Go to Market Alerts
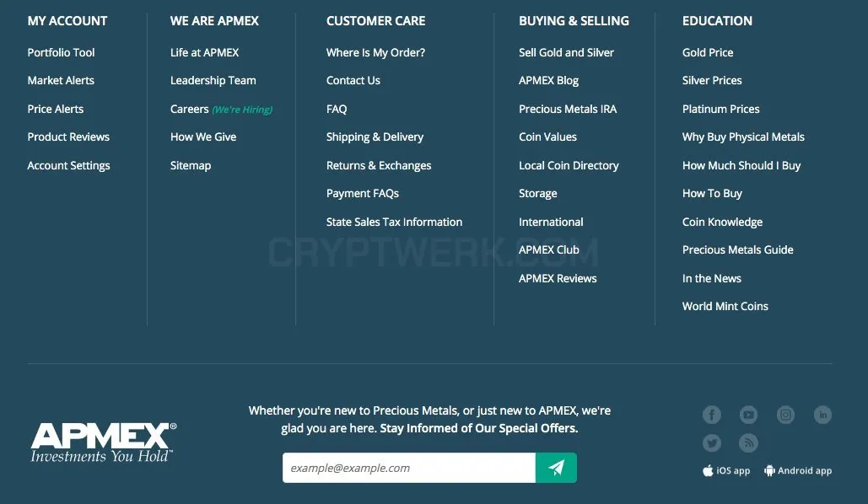Screen dimensions: 868x504 [x=61, y=80]
